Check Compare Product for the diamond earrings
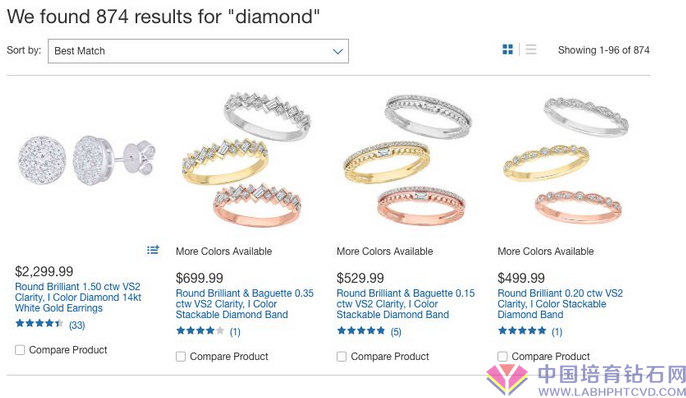 (20, 350)
